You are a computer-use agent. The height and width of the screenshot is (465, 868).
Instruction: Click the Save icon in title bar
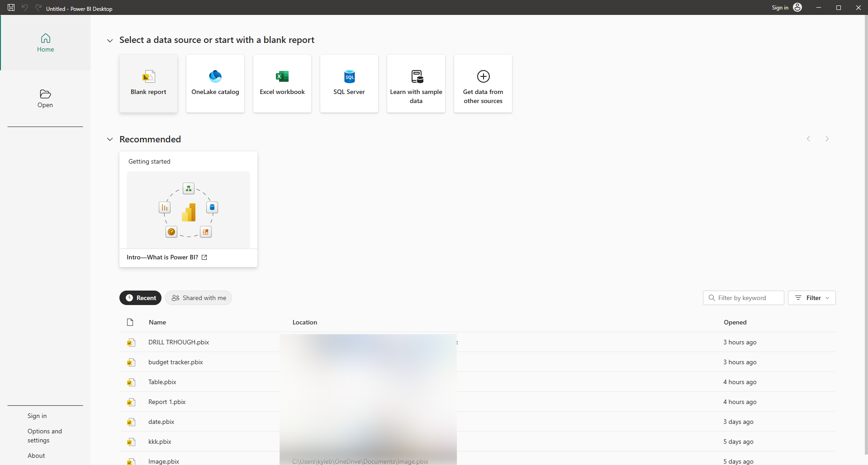pyautogui.click(x=11, y=8)
